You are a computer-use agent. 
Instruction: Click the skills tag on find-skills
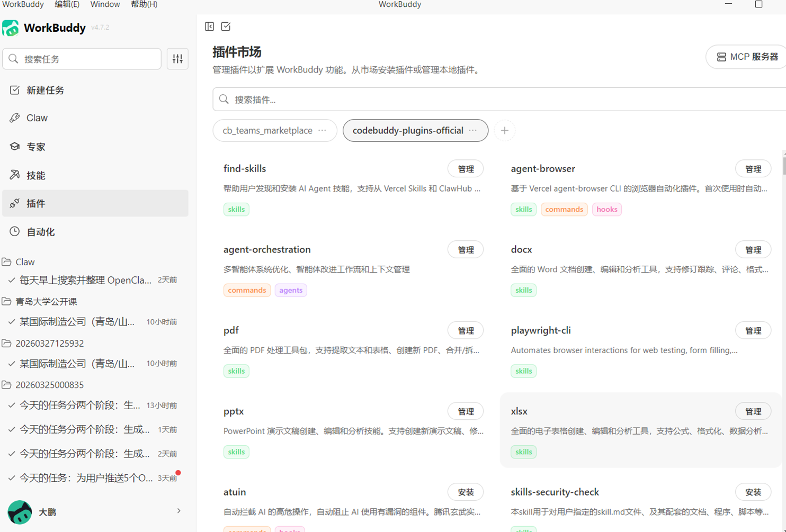(x=236, y=209)
